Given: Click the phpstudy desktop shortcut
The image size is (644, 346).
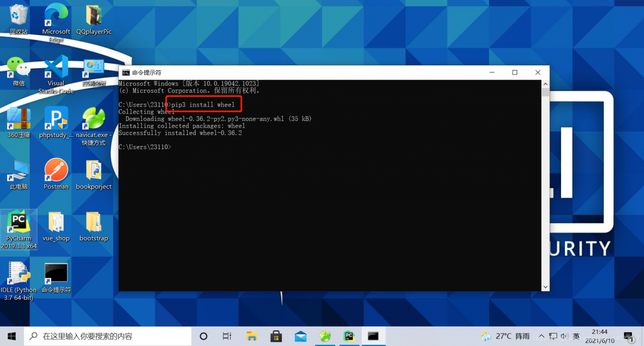Looking at the screenshot, I should coord(56,123).
